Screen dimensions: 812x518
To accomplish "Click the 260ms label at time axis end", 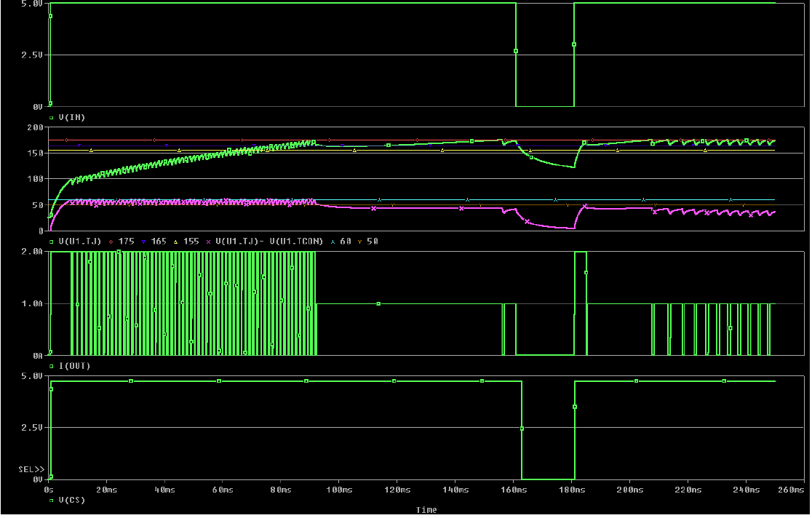I will click(789, 490).
